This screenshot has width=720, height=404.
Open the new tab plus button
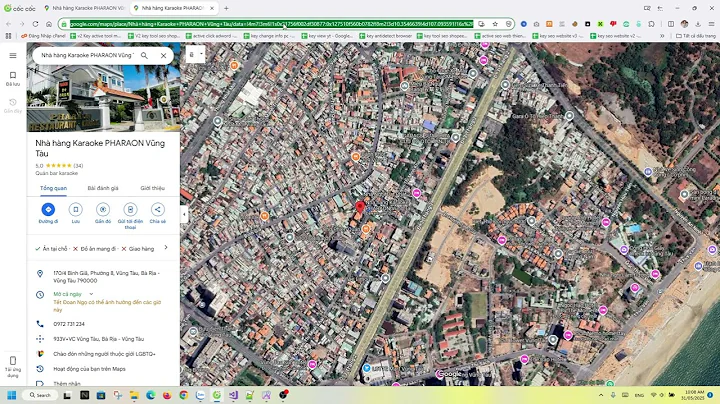pos(226,8)
